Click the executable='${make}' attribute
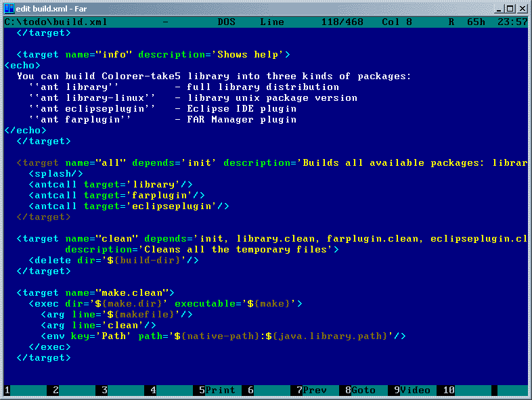The image size is (532, 400). point(236,304)
